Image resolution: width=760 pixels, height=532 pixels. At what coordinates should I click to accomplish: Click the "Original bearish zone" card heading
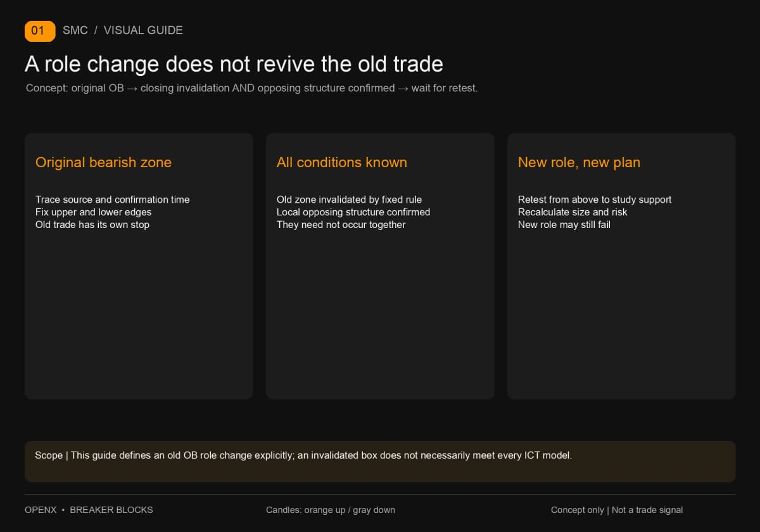(103, 163)
